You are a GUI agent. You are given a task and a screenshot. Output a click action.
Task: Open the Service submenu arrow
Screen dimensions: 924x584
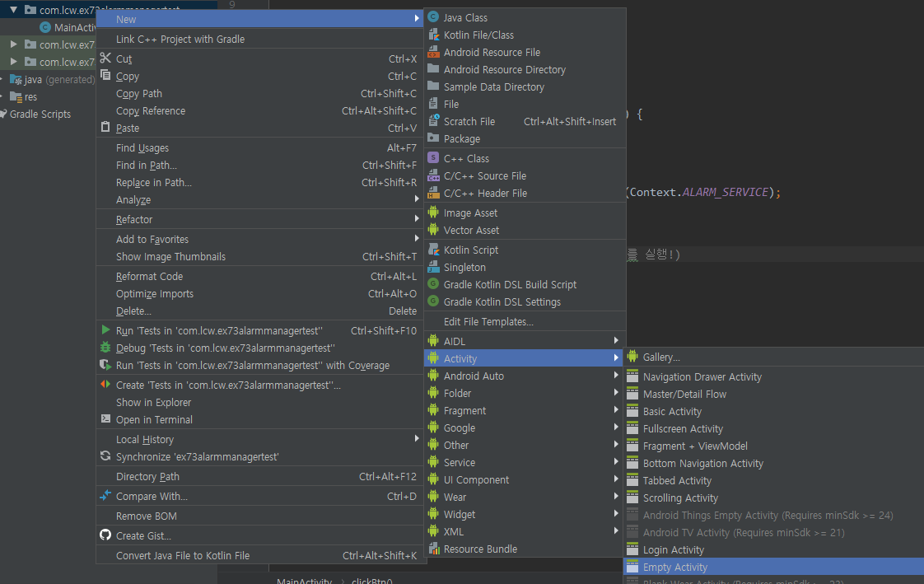click(616, 462)
